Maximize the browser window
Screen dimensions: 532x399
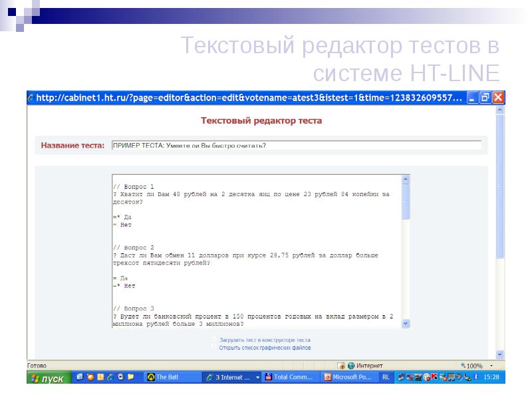pyautogui.click(x=485, y=98)
